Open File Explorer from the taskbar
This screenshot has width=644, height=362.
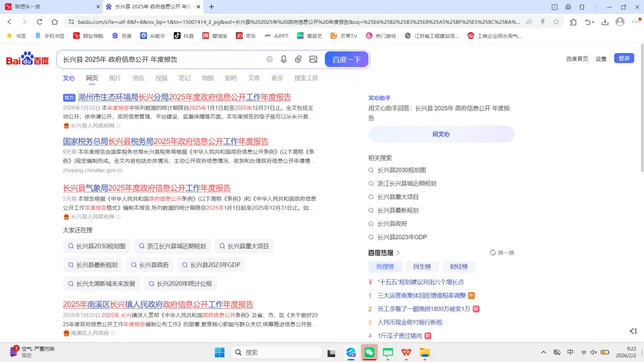coord(425,352)
